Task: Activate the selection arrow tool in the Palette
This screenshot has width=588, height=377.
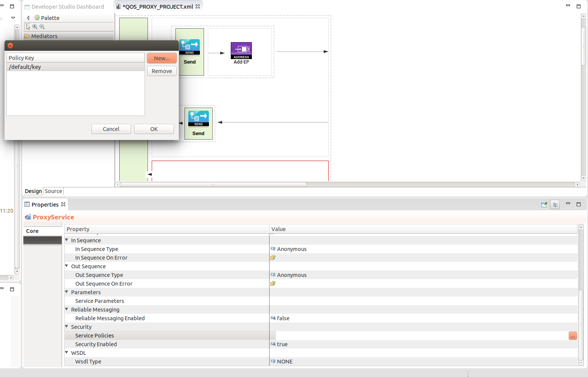Action: 27,26
